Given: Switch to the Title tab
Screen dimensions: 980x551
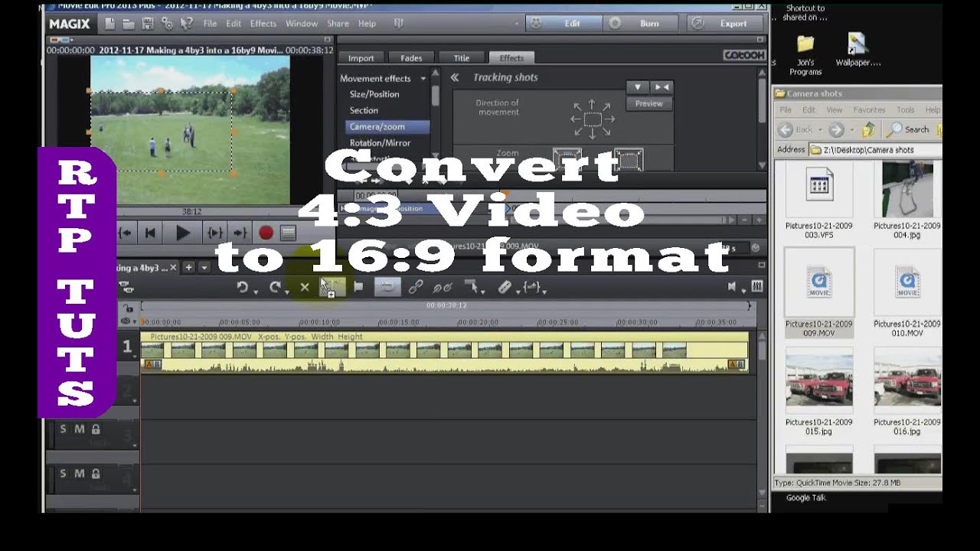Looking at the screenshot, I should (x=462, y=58).
